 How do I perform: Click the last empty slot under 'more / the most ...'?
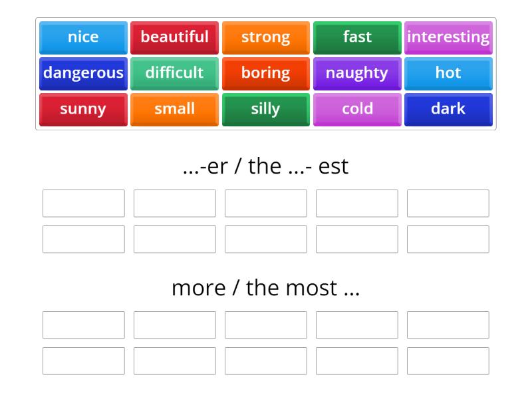click(x=448, y=360)
